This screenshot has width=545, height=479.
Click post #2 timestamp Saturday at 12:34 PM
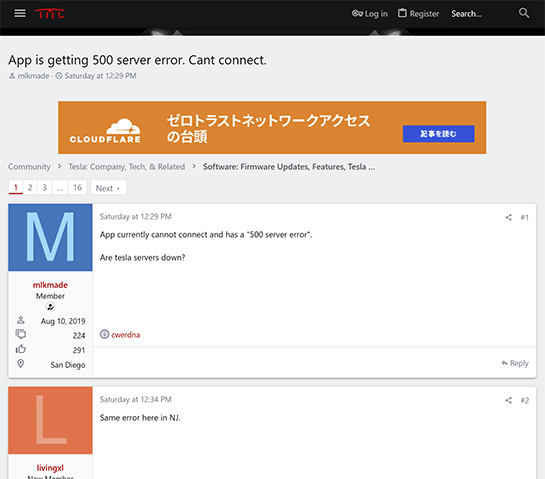[136, 399]
